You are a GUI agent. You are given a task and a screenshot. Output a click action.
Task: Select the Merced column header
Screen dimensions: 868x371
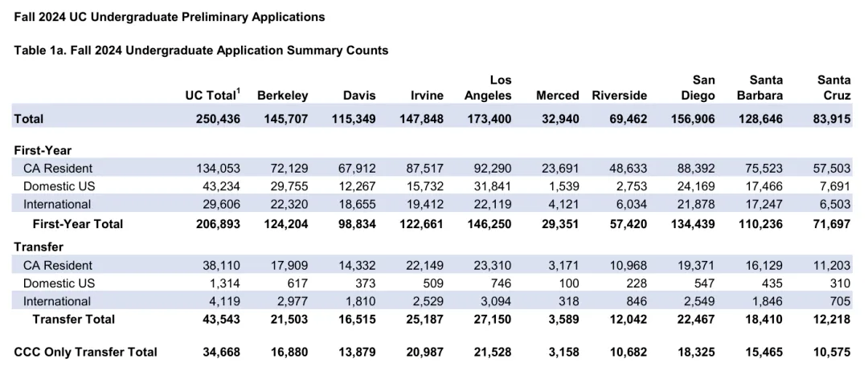(x=557, y=96)
